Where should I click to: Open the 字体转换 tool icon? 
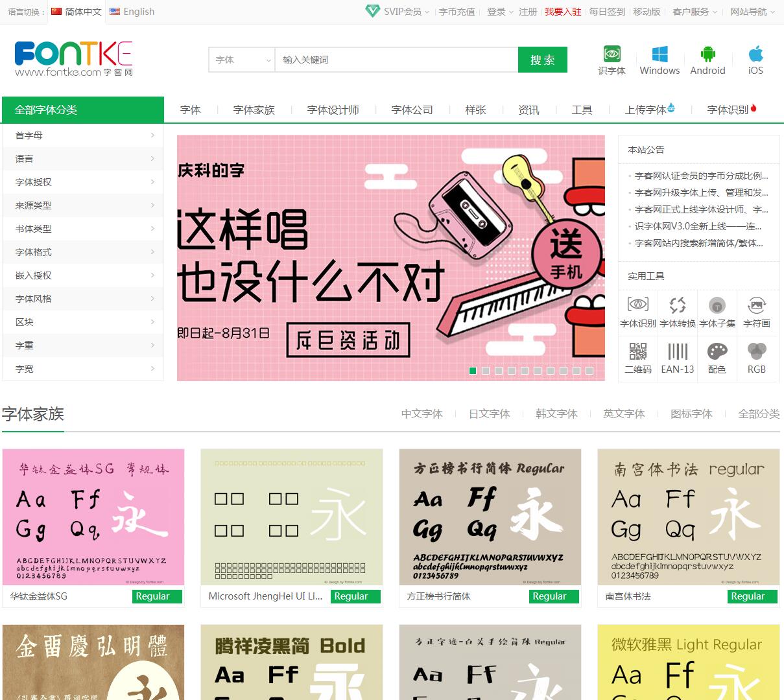click(x=678, y=305)
